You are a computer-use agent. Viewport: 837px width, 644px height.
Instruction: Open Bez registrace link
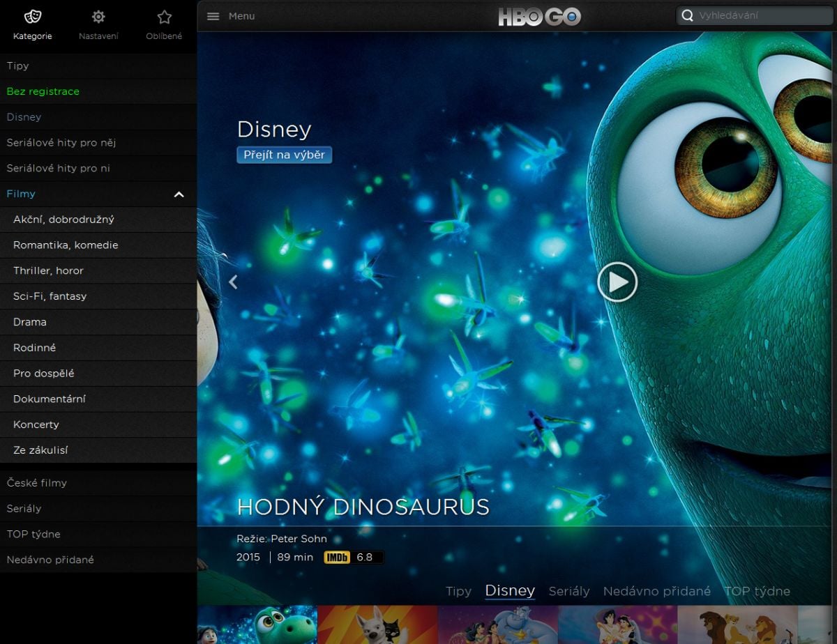click(43, 91)
